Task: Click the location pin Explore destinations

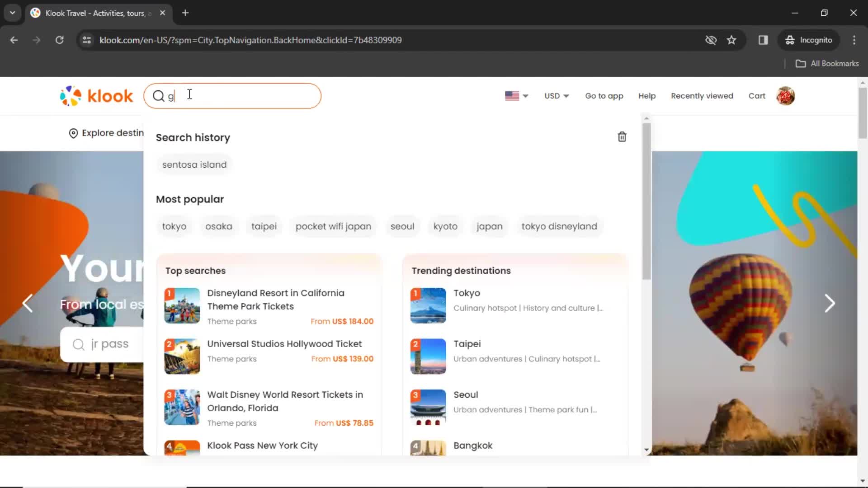Action: 106,133
